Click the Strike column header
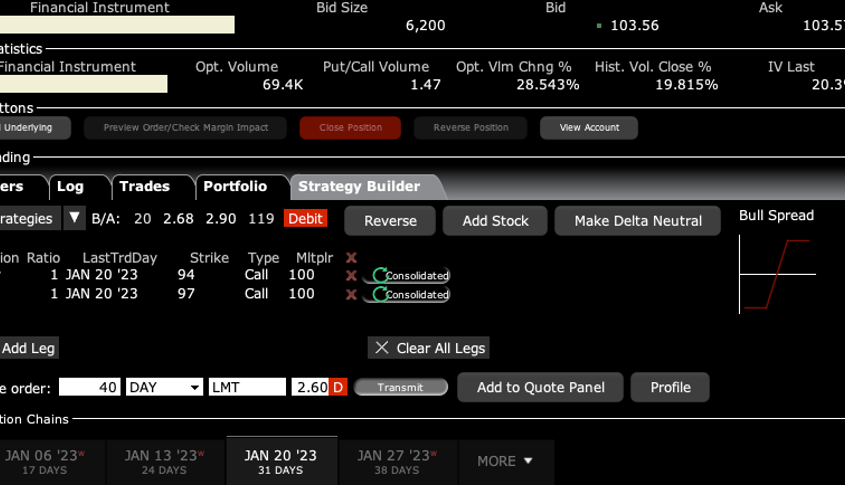Screen dimensions: 845x486 tap(209, 258)
